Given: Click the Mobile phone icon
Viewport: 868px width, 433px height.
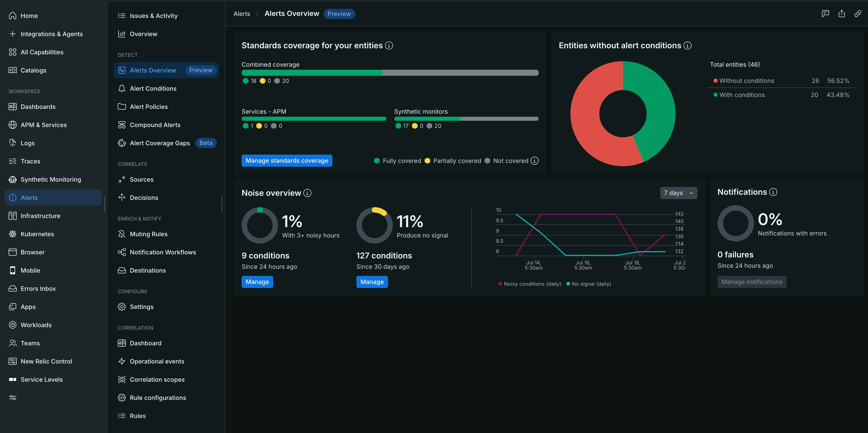Looking at the screenshot, I should click(x=12, y=270).
